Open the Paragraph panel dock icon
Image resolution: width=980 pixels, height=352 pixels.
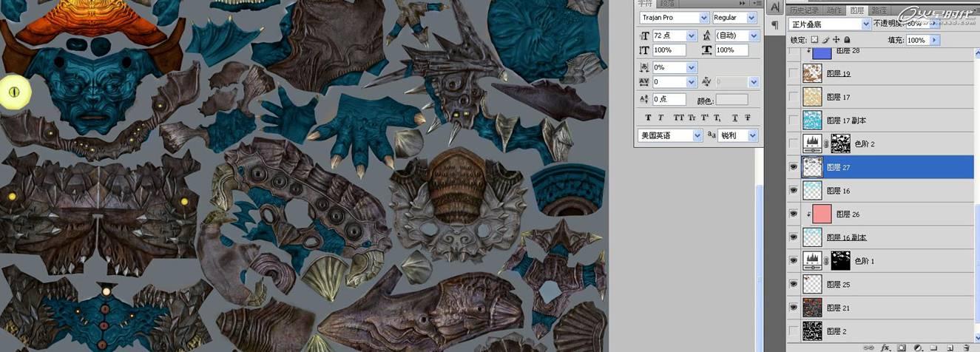tap(774, 25)
